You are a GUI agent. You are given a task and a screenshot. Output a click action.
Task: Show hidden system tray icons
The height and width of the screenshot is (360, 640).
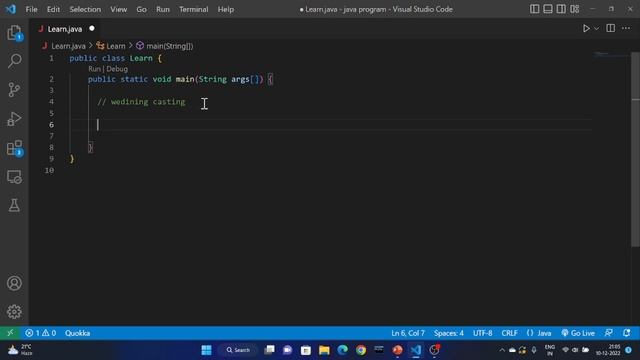[x=502, y=350]
